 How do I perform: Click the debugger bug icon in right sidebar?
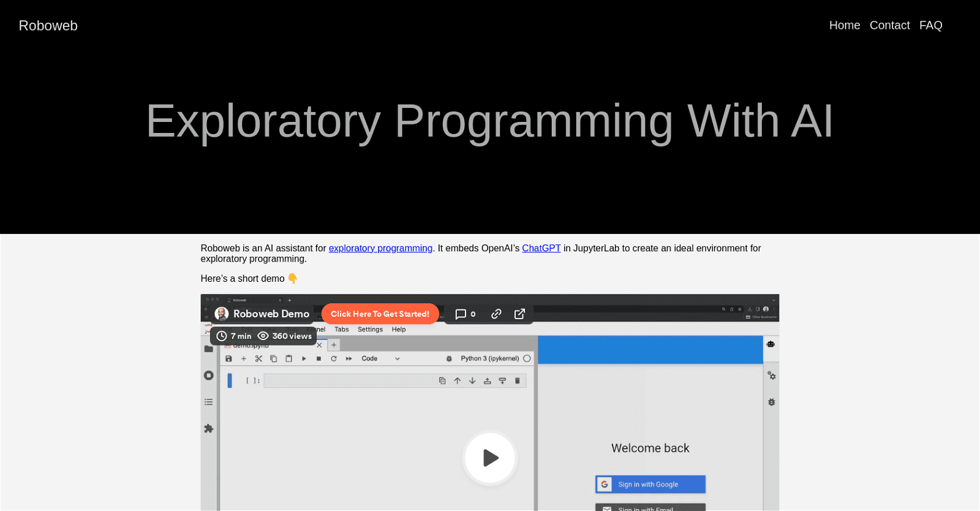[x=772, y=402]
